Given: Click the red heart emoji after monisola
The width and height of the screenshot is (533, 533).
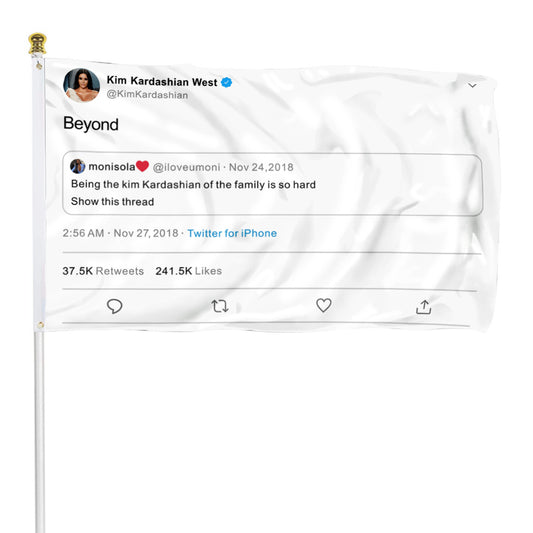Looking at the screenshot, I should [x=142, y=166].
